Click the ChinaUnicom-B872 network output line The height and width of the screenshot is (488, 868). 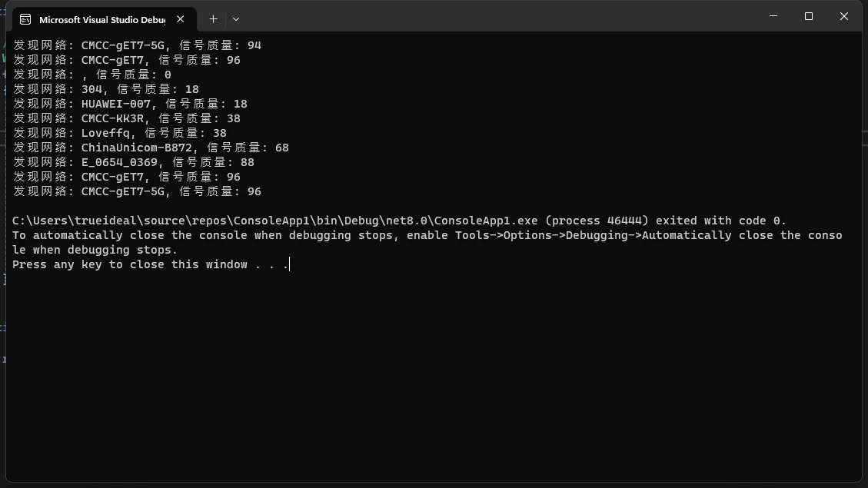(151, 148)
